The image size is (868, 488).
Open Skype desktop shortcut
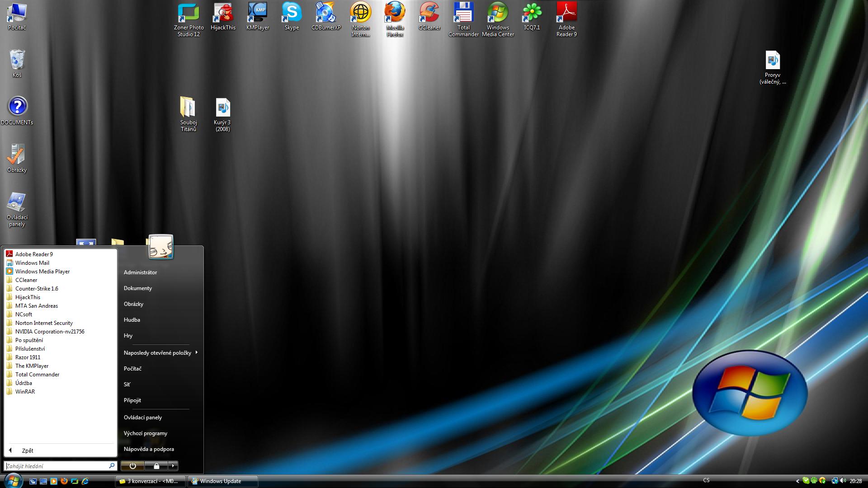292,14
